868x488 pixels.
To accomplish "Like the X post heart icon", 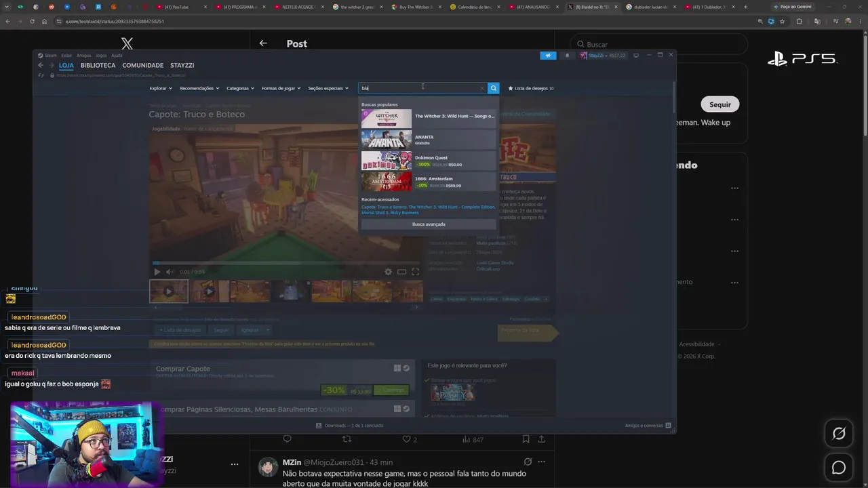I will [x=406, y=439].
